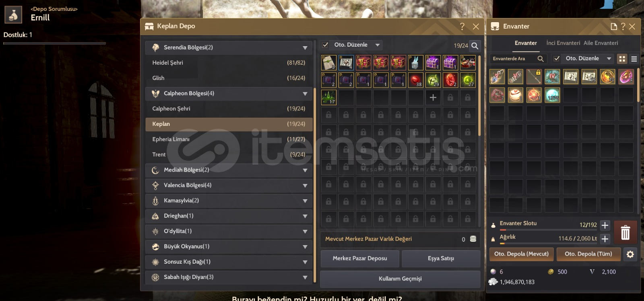Image resolution: width=644 pixels, height=301 pixels.
Task: Click the inventory trash can icon
Action: click(625, 232)
